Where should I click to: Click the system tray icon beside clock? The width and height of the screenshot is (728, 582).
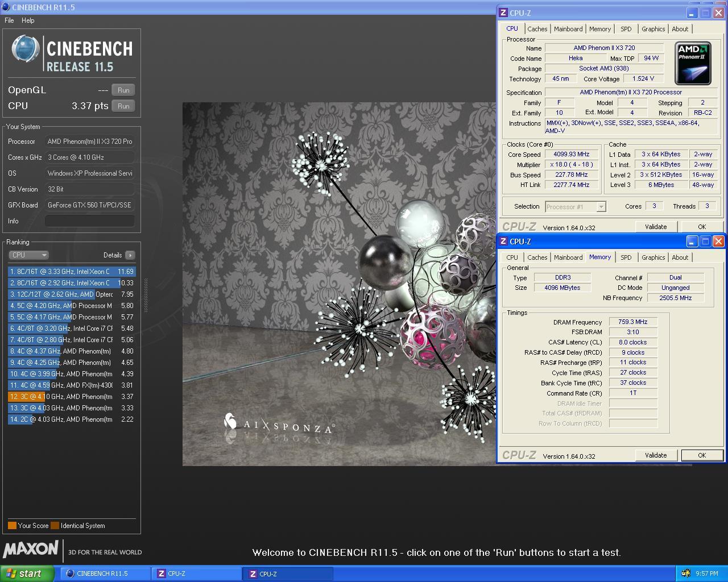pyautogui.click(x=686, y=573)
